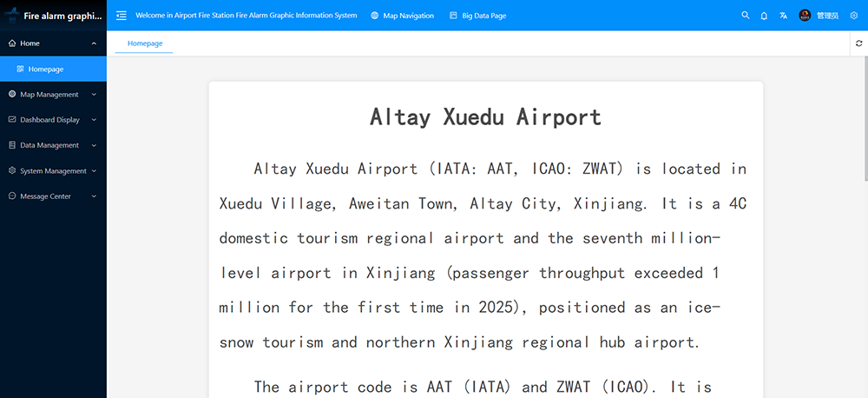
Task: Click the Fire alarm graphi... title
Action: (x=63, y=16)
